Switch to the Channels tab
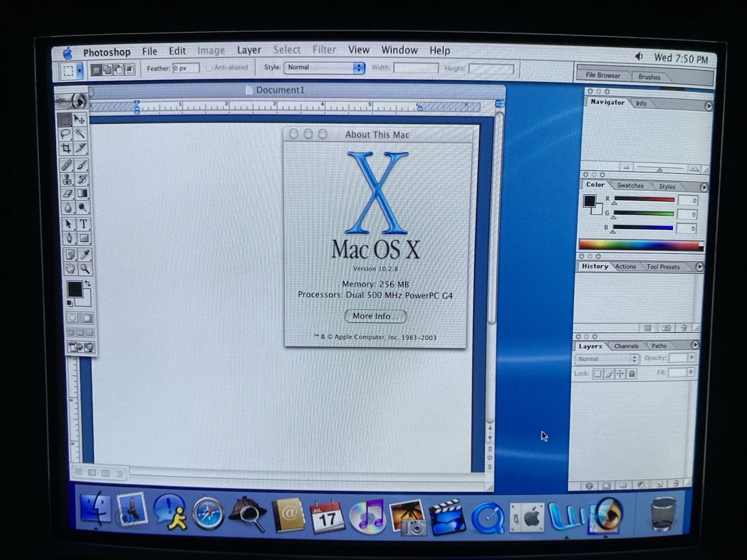This screenshot has width=747, height=560. coord(626,346)
